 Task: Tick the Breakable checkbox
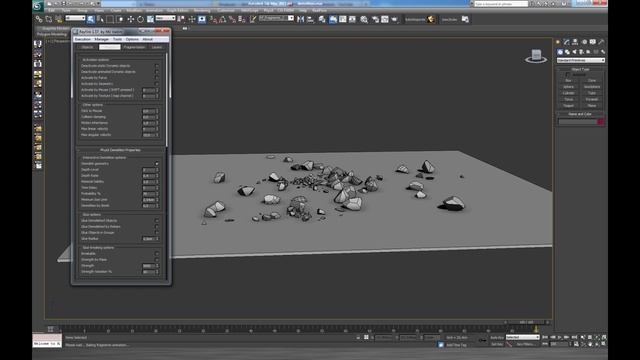(x=157, y=253)
